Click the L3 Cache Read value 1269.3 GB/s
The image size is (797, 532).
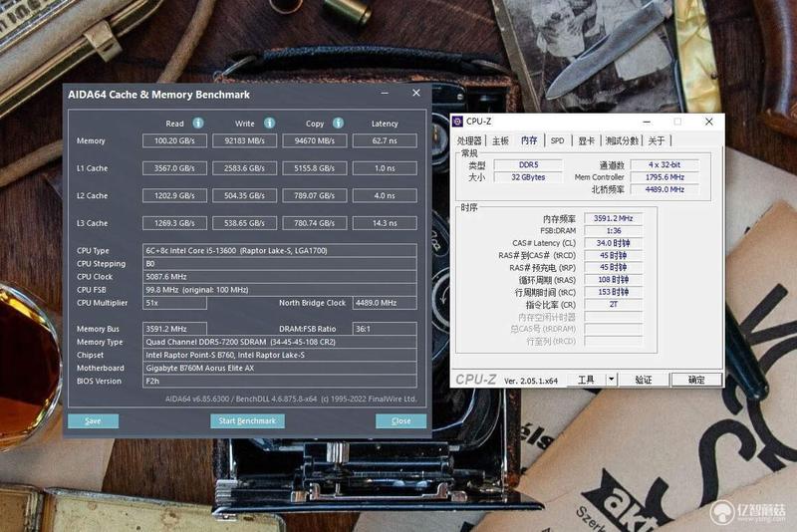[x=175, y=223]
